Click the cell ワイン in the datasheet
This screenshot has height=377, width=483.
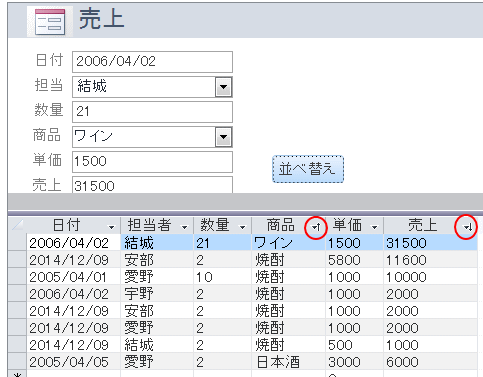click(x=288, y=242)
